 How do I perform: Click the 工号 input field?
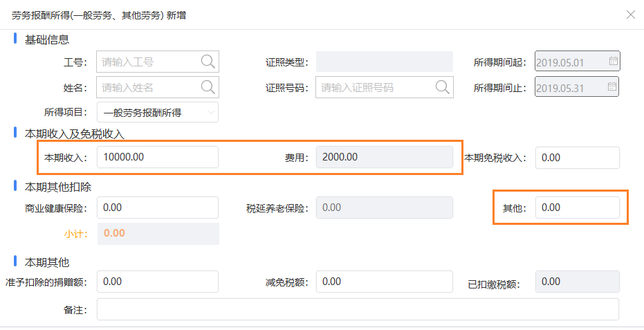pyautogui.click(x=158, y=62)
